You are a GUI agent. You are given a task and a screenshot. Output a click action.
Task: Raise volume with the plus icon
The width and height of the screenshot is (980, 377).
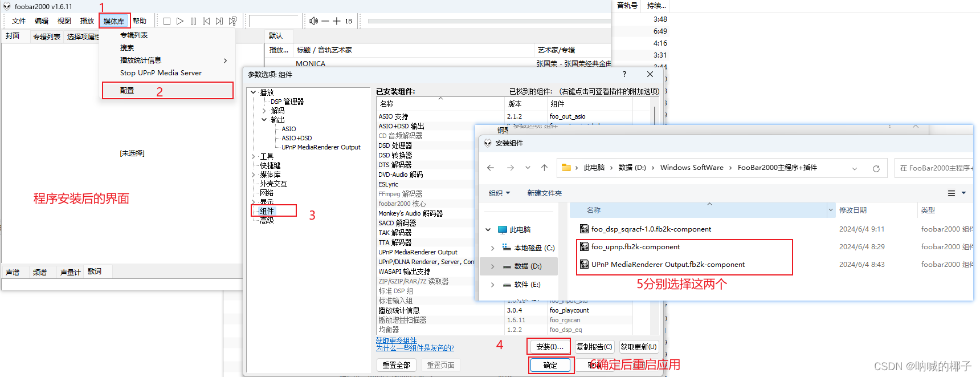coord(337,21)
